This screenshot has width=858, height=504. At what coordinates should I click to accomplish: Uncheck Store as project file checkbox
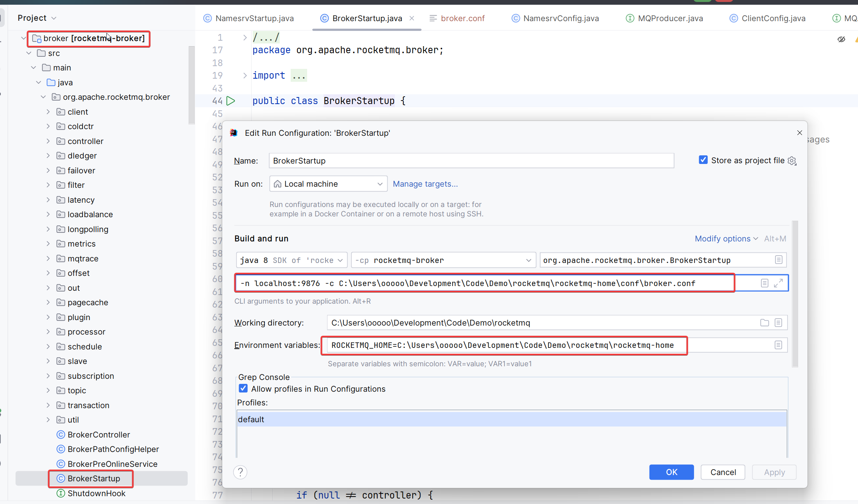pos(703,160)
